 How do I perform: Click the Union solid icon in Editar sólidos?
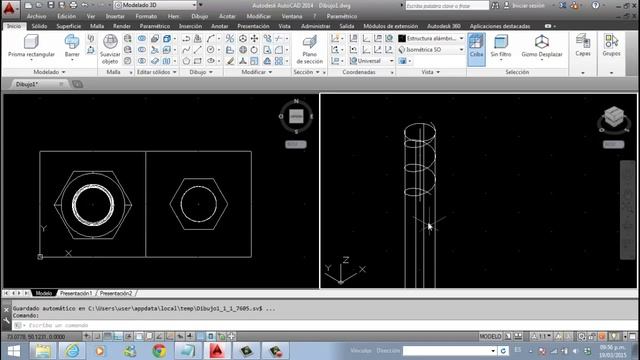coord(142,38)
